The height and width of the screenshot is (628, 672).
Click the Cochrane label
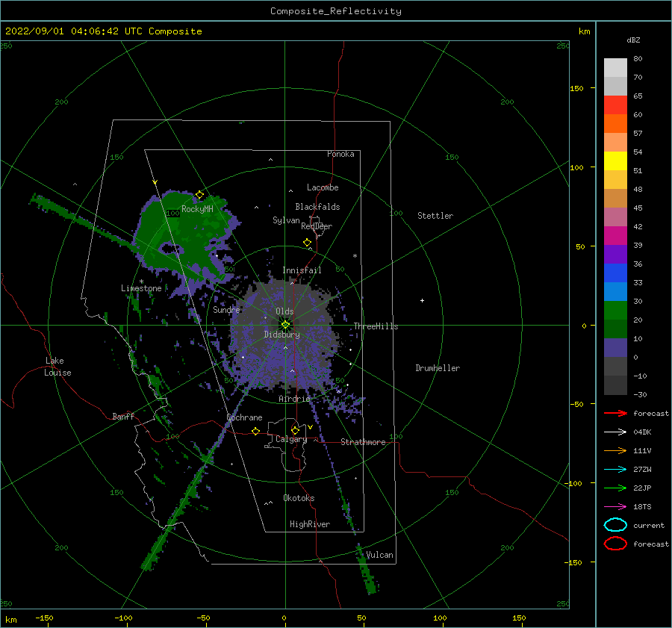point(244,417)
